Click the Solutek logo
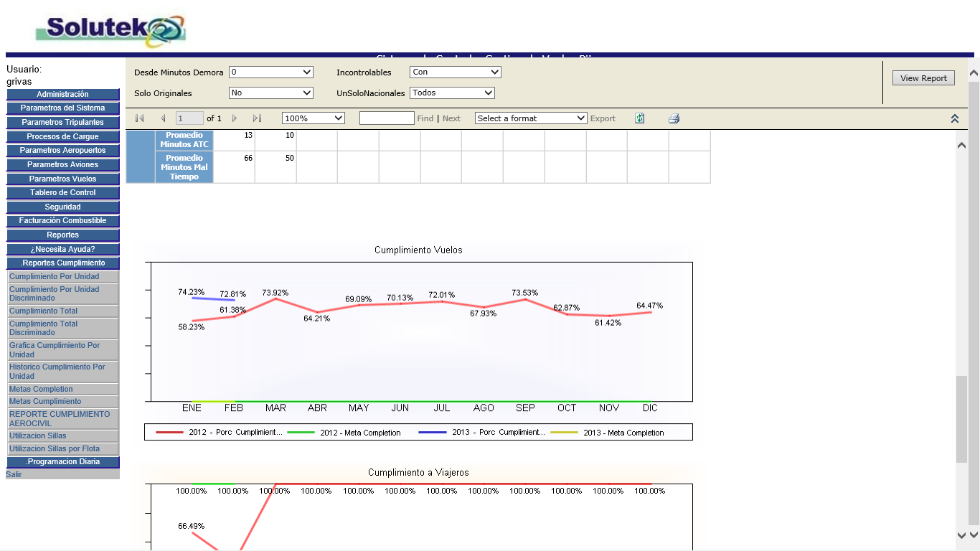 click(111, 30)
